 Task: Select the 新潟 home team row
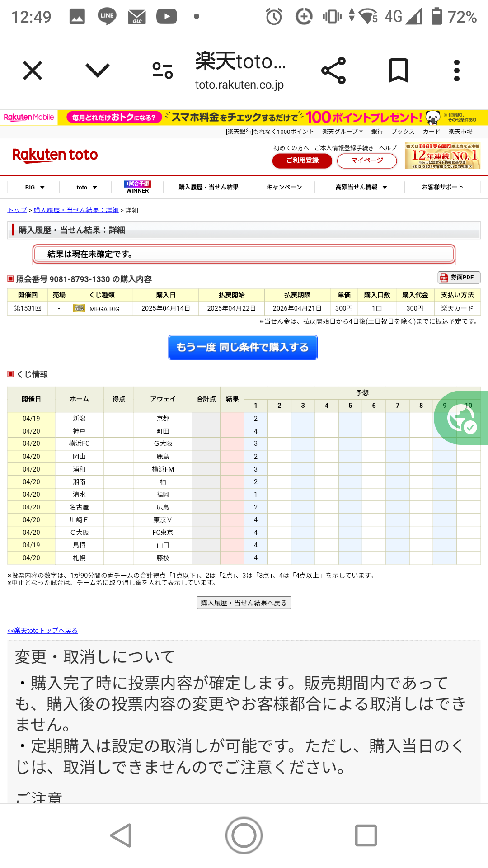[x=79, y=419]
